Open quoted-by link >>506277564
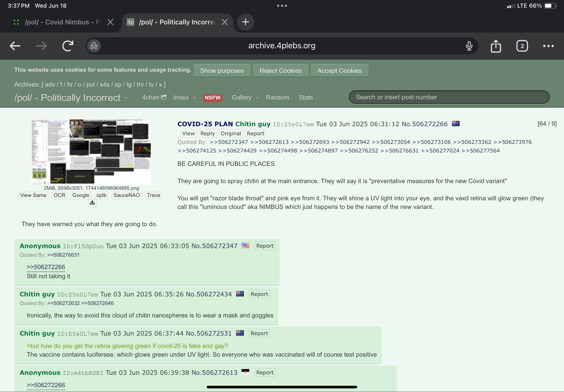This screenshot has width=564, height=392. coord(481,151)
